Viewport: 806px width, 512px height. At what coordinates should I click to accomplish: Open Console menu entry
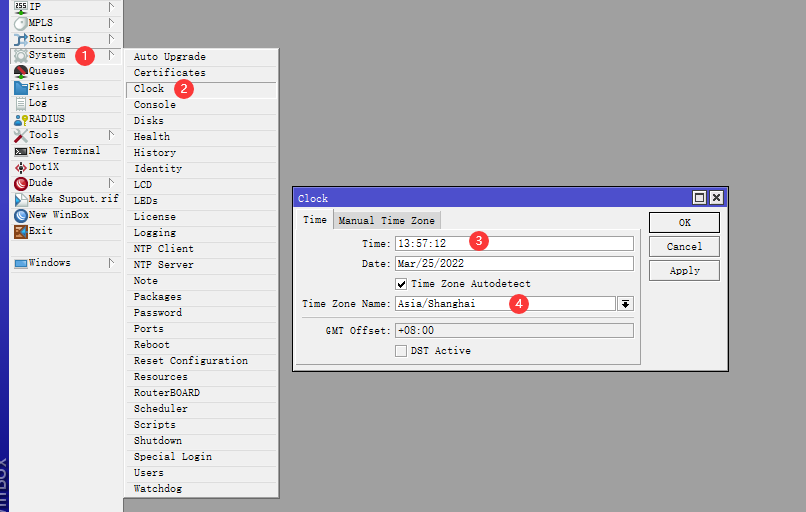click(201, 105)
